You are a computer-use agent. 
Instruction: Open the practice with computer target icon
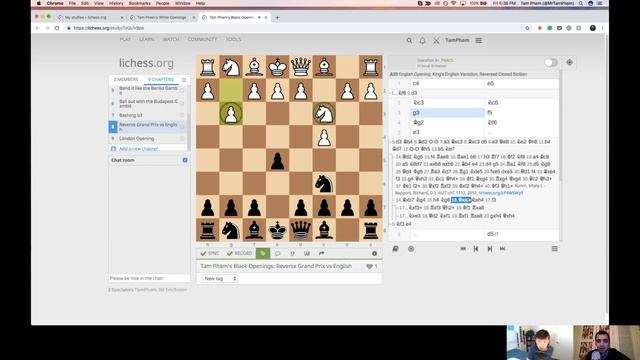point(411,249)
